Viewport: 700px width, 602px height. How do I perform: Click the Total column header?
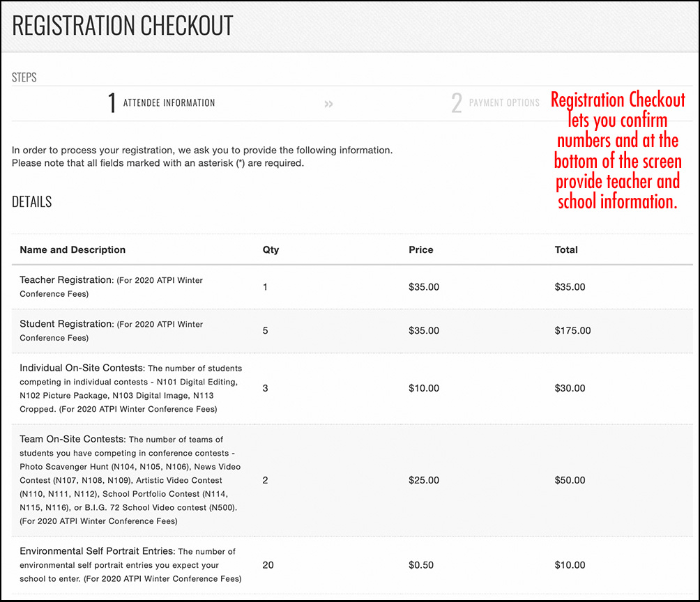(566, 249)
